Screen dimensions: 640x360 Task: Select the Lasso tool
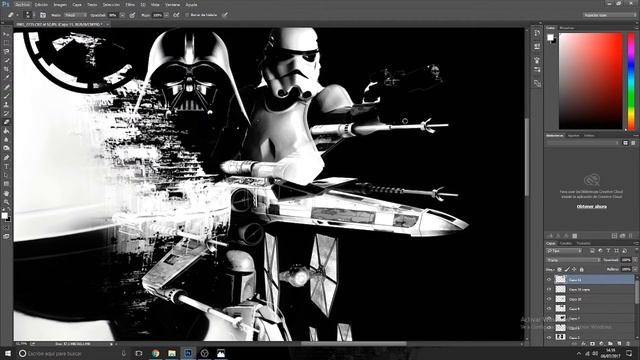[x=6, y=51]
